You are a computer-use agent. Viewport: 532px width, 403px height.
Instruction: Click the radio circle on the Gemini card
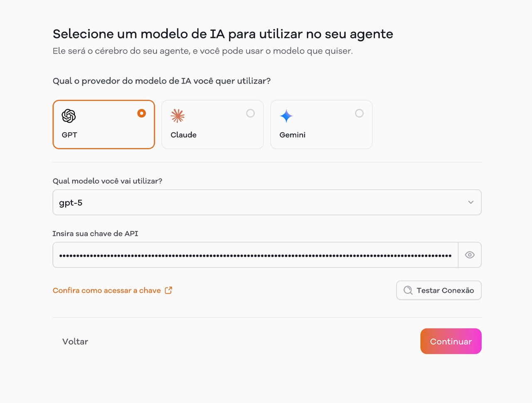359,113
